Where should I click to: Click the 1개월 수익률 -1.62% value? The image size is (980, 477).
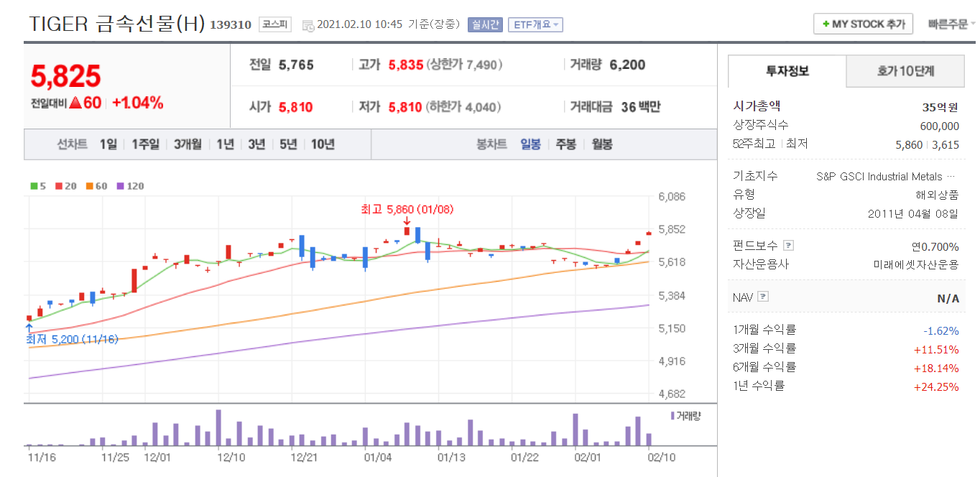tap(941, 330)
